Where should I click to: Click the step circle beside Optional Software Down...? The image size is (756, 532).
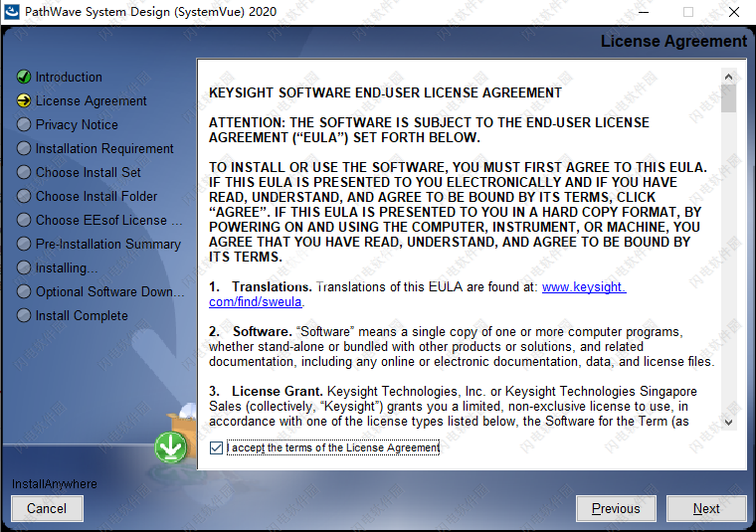(x=24, y=291)
